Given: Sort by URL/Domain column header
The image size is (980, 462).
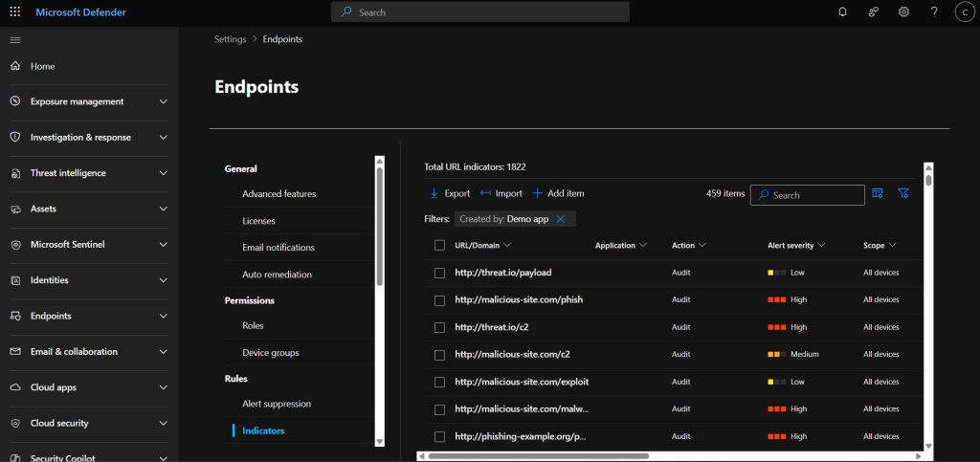Looking at the screenshot, I should 482,246.
